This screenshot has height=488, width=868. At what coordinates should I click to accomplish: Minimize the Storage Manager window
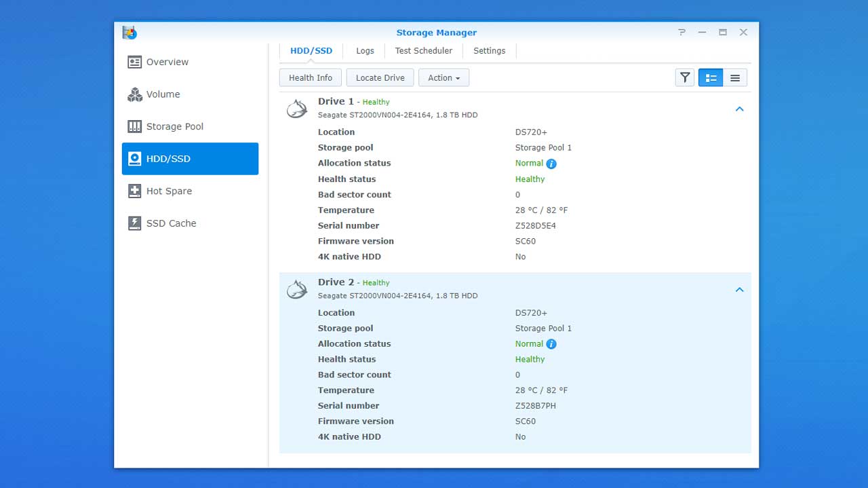[x=702, y=32]
